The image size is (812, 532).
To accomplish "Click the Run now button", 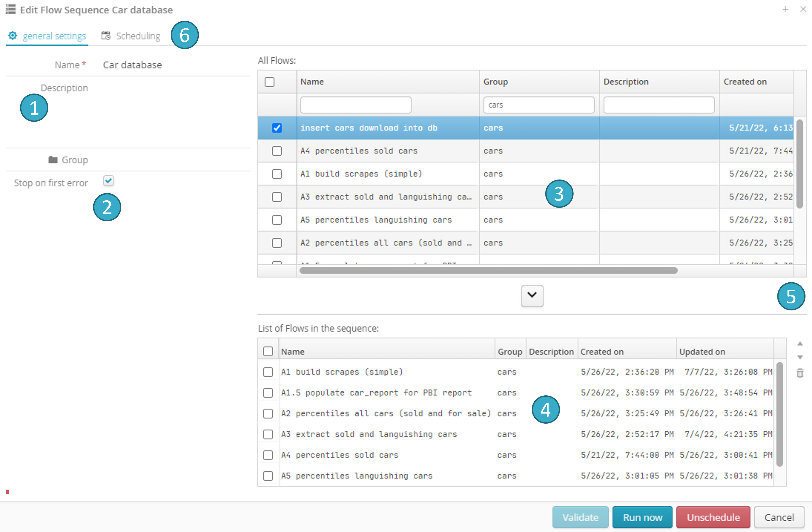I will (x=642, y=517).
